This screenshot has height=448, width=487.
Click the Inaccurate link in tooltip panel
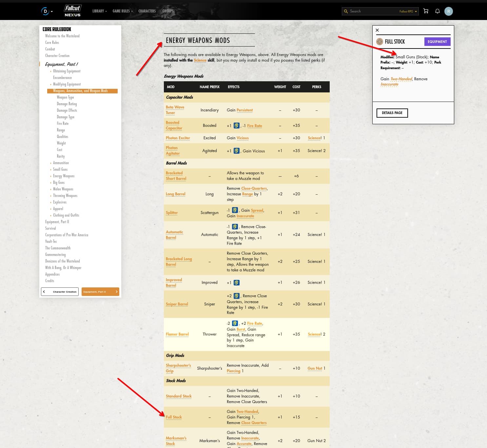click(x=389, y=84)
